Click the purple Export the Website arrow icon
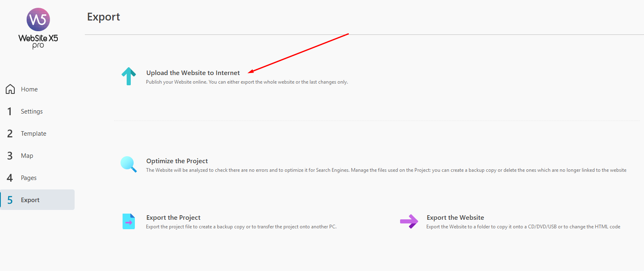This screenshot has height=271, width=644. (x=409, y=221)
